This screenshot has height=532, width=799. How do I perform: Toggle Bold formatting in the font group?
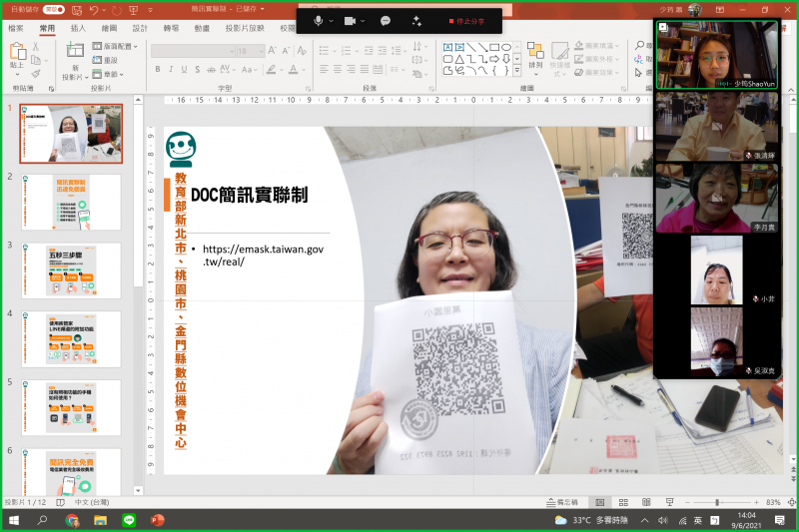pyautogui.click(x=157, y=69)
